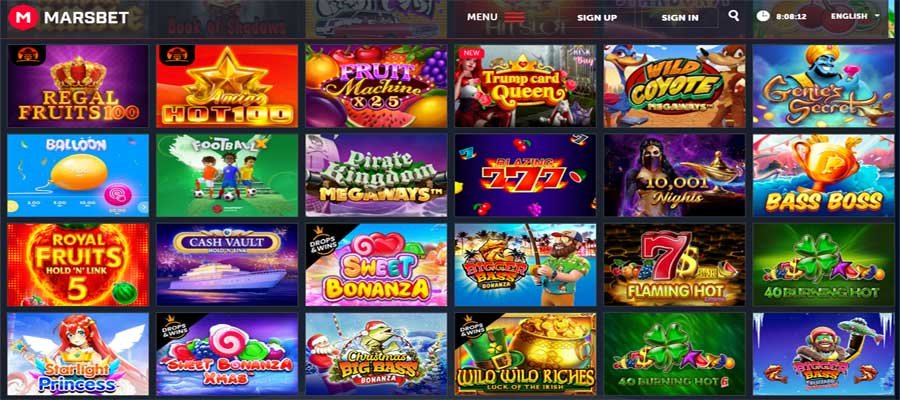Open the Blazing 777 game
This screenshot has width=900, height=400.
coord(525,176)
